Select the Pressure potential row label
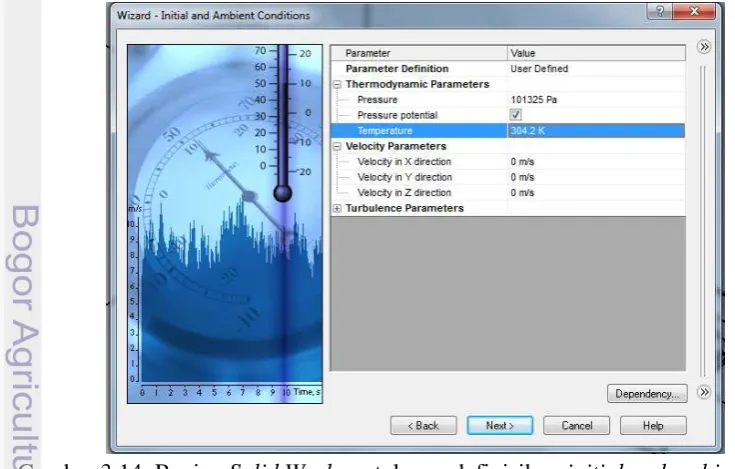The height and width of the screenshot is (469, 735). click(397, 115)
